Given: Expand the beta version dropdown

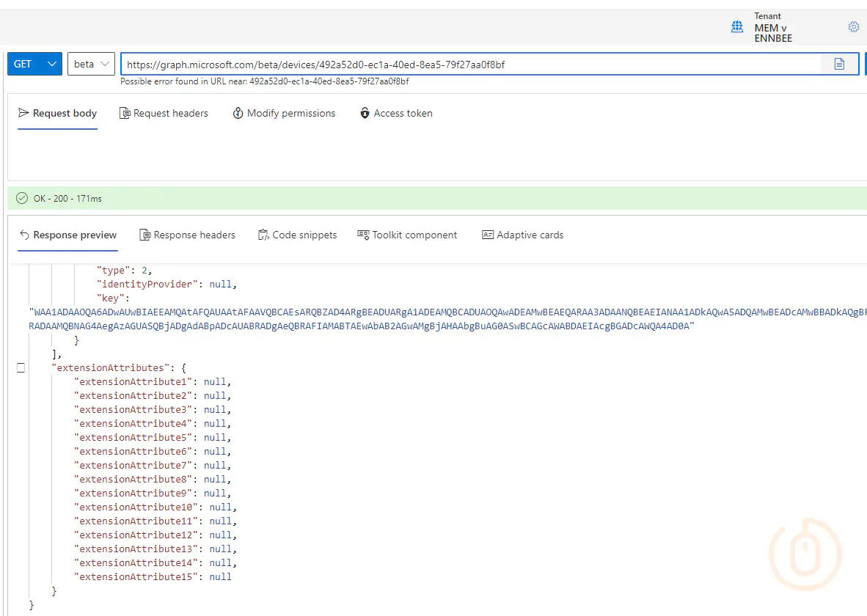Looking at the screenshot, I should point(92,64).
